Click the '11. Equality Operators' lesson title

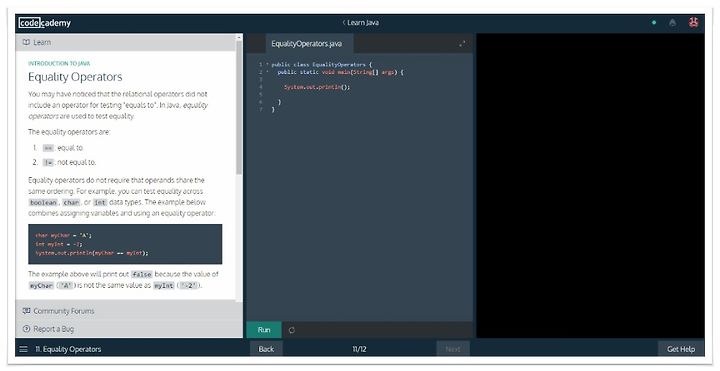(68, 349)
